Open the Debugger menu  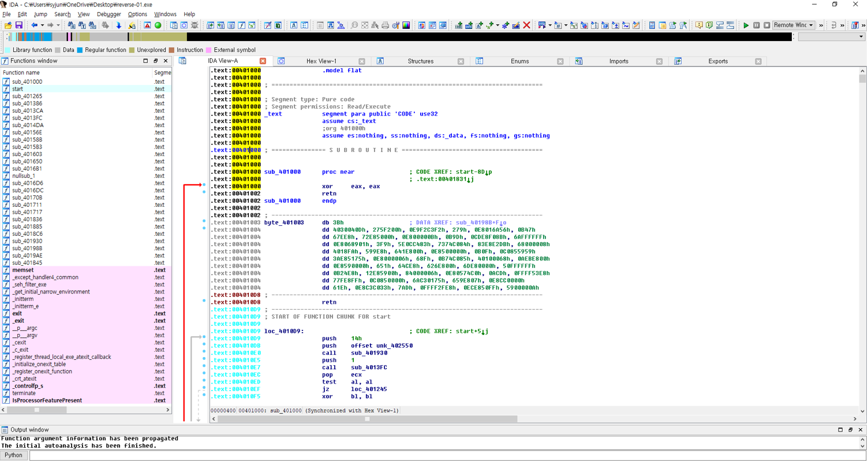pos(108,14)
